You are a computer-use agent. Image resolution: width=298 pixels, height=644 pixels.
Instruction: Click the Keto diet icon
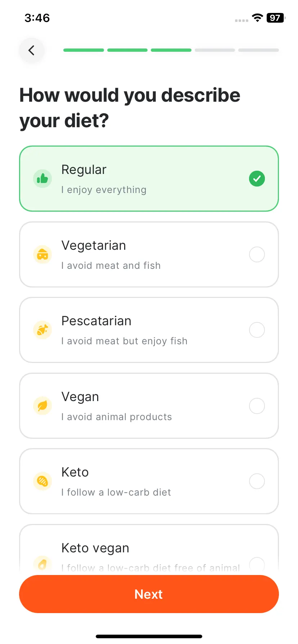pyautogui.click(x=42, y=481)
